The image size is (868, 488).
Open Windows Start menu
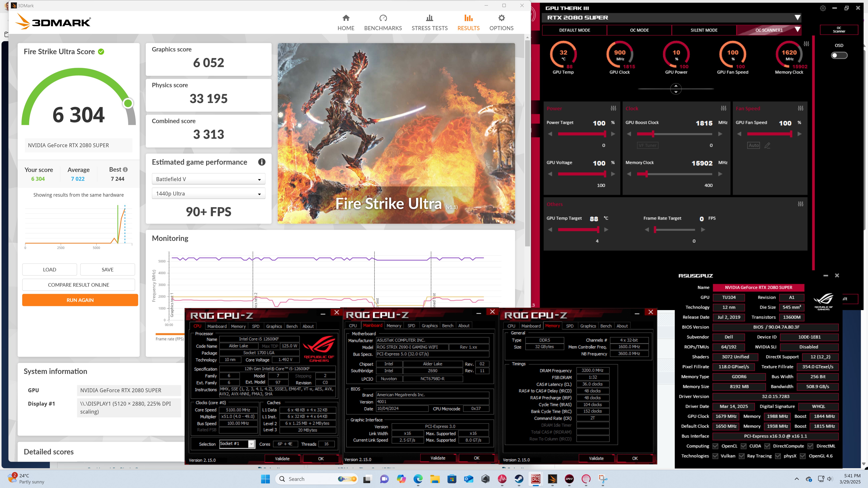tap(265, 479)
